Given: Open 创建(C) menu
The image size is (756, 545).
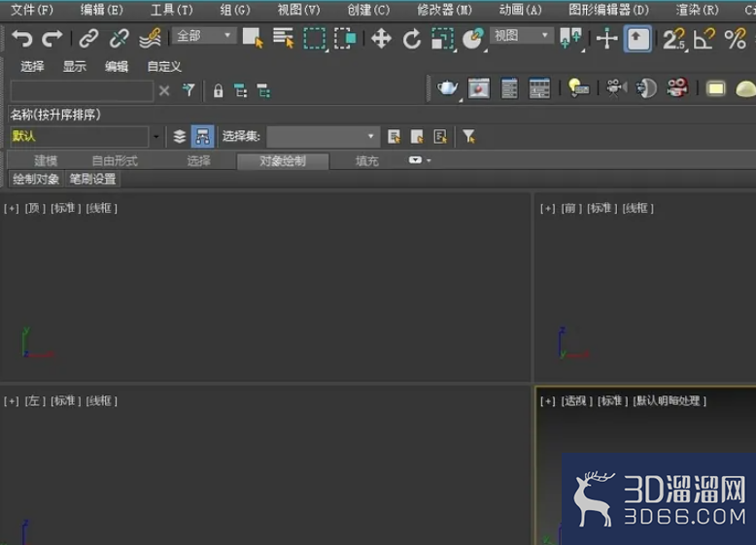Looking at the screenshot, I should (x=368, y=10).
